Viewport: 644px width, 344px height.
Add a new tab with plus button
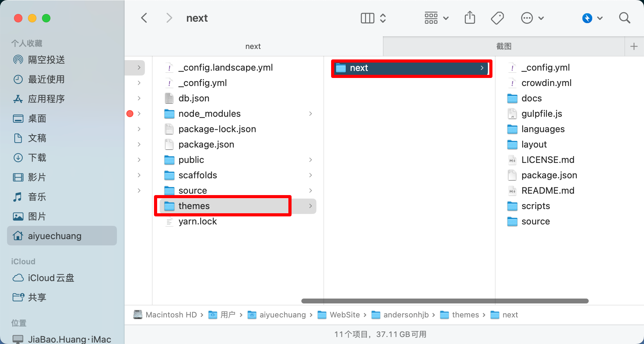[x=634, y=46]
